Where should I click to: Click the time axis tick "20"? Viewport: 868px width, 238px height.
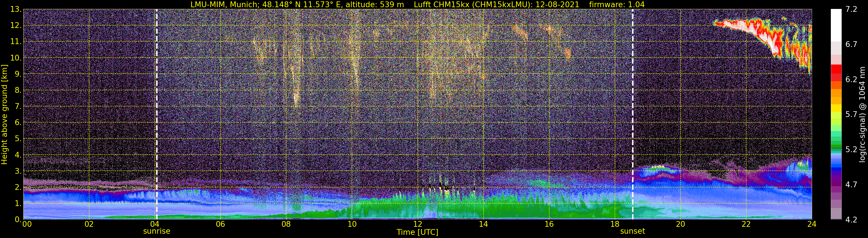680,224
